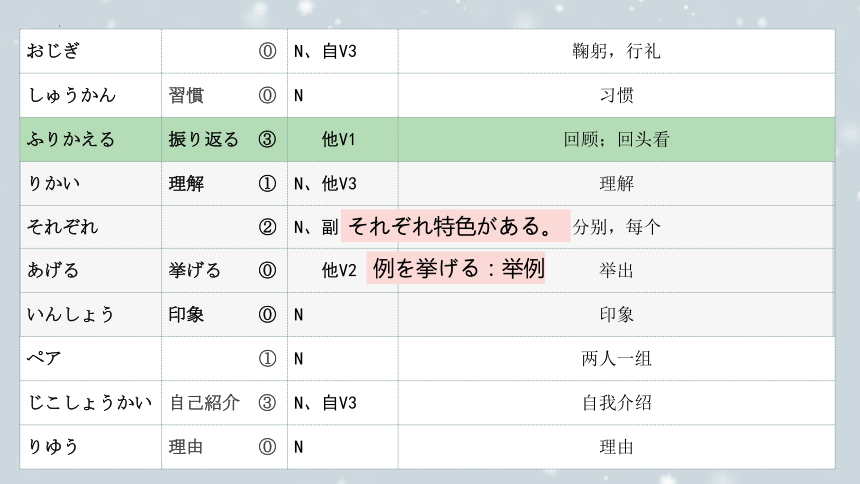Viewport: 860px width, 484px height.
Task: Click the highlighted ふりかえる row reading
Action: pos(90,139)
